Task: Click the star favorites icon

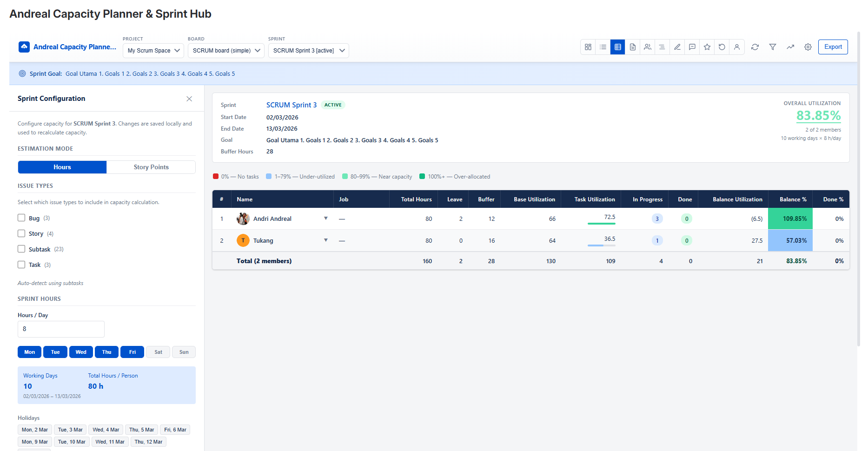Action: pyautogui.click(x=707, y=47)
